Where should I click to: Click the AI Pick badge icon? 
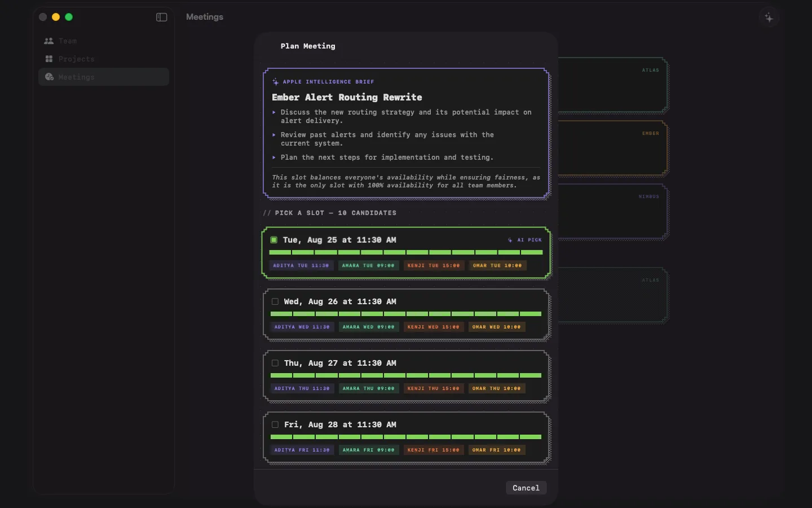coord(510,240)
